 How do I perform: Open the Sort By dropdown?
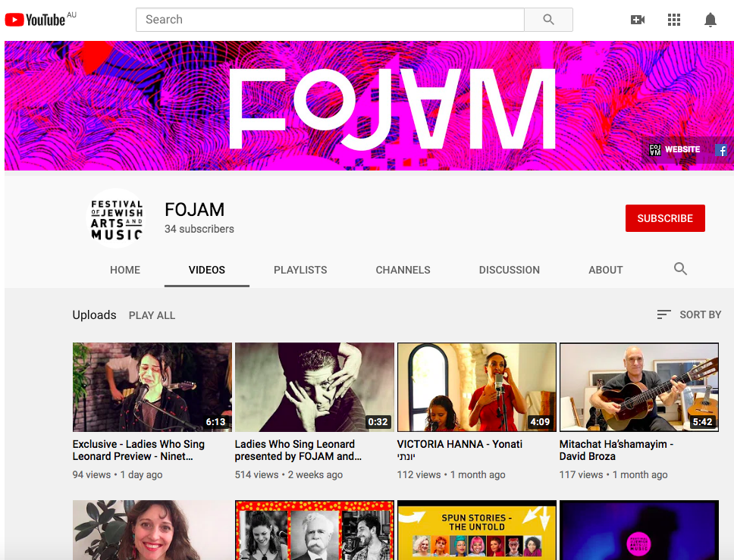click(x=689, y=314)
